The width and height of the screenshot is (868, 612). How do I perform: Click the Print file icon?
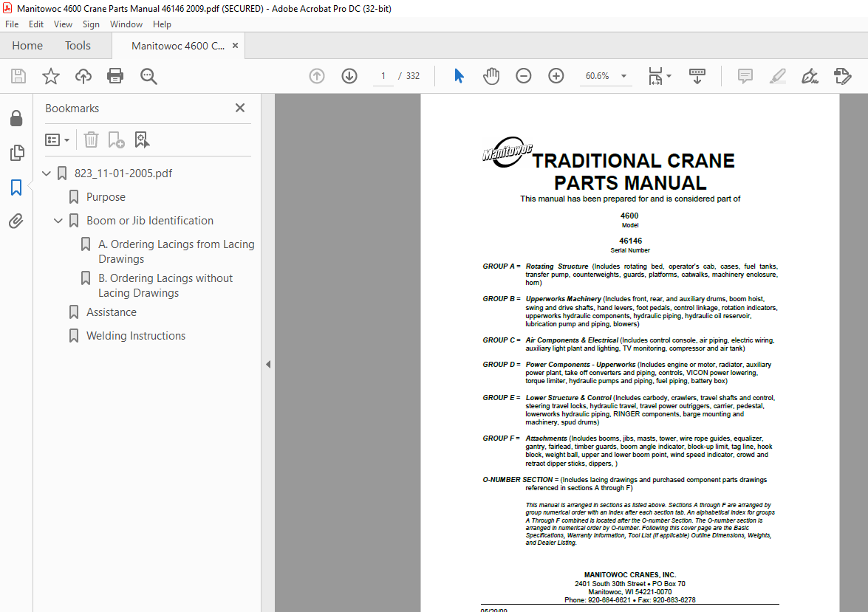115,76
